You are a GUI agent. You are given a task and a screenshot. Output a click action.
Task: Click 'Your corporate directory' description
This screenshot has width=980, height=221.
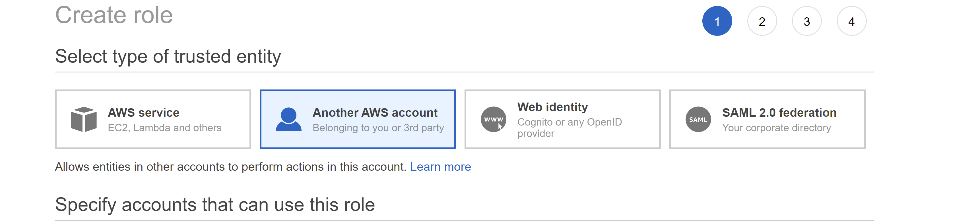777,128
